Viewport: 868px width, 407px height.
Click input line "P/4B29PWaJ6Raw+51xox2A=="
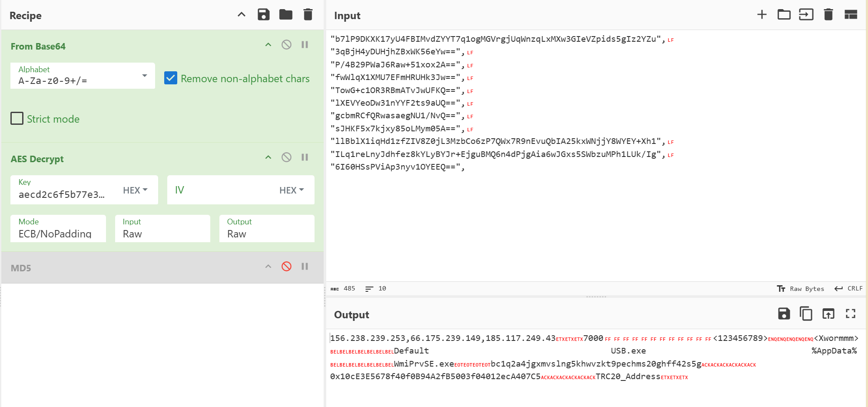(398, 65)
